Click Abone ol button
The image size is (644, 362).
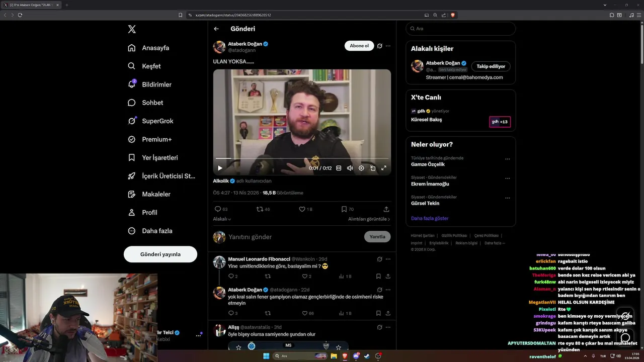(359, 46)
